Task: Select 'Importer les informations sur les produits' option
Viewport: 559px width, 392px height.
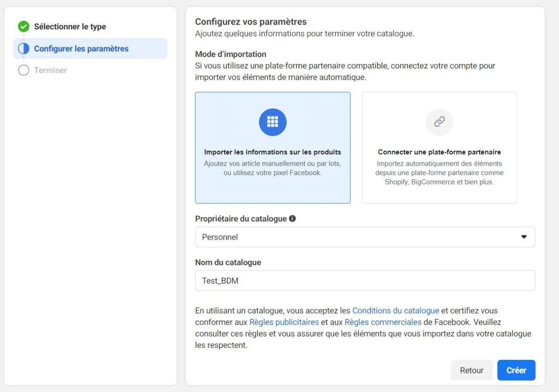Action: 273,152
